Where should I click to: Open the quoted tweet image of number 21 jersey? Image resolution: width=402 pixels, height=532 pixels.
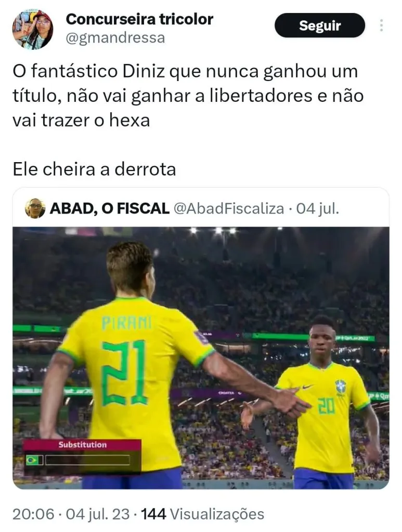pyautogui.click(x=201, y=358)
